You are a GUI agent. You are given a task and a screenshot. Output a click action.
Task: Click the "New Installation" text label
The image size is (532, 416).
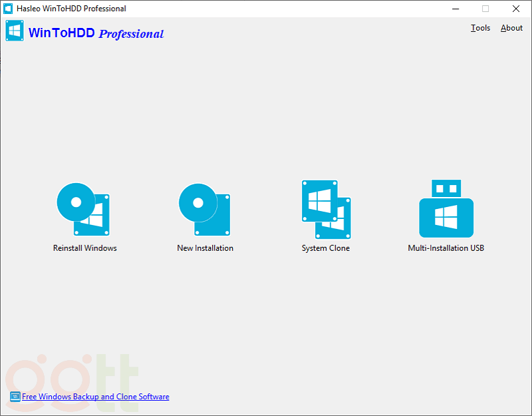click(205, 248)
